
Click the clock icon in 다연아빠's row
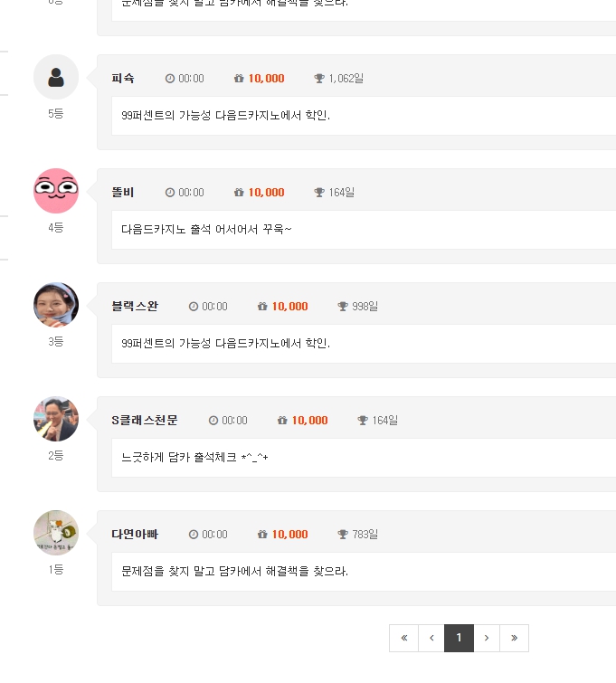pos(194,535)
